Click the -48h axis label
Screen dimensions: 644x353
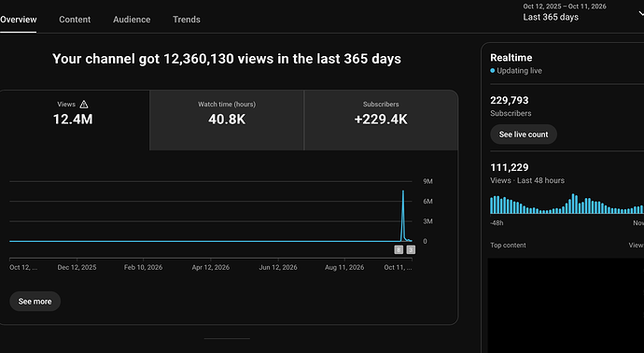pyautogui.click(x=497, y=223)
